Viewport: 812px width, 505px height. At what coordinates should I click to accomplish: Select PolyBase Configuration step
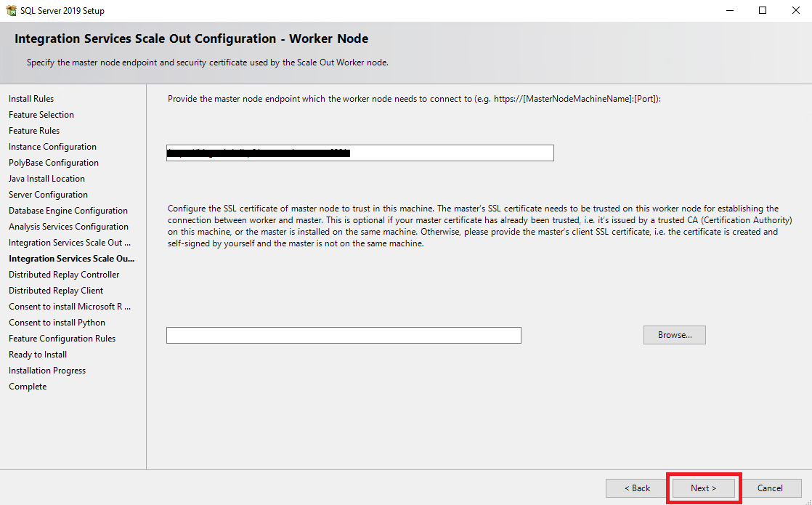tap(53, 163)
